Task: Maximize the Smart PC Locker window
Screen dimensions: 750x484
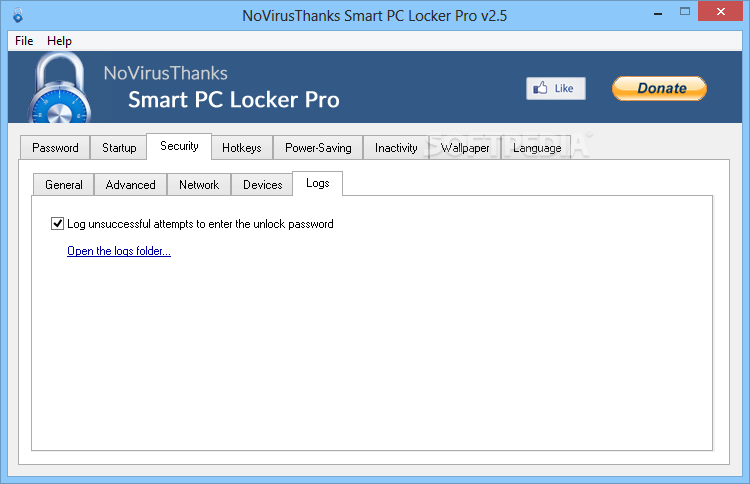Action: (x=685, y=11)
